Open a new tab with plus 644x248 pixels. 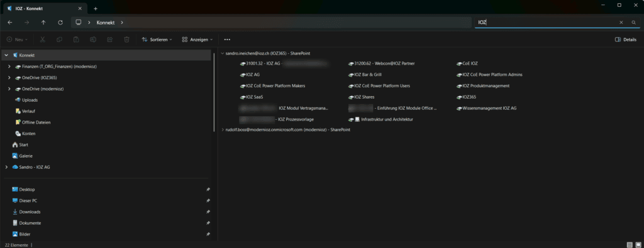click(96, 9)
